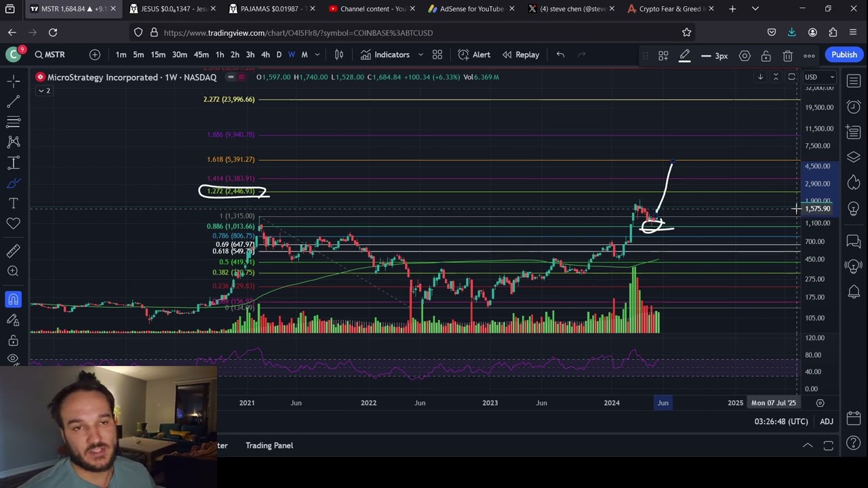Screen dimensions: 868x488
Task: Open the patterns drawing tool
Action: coord(13,142)
